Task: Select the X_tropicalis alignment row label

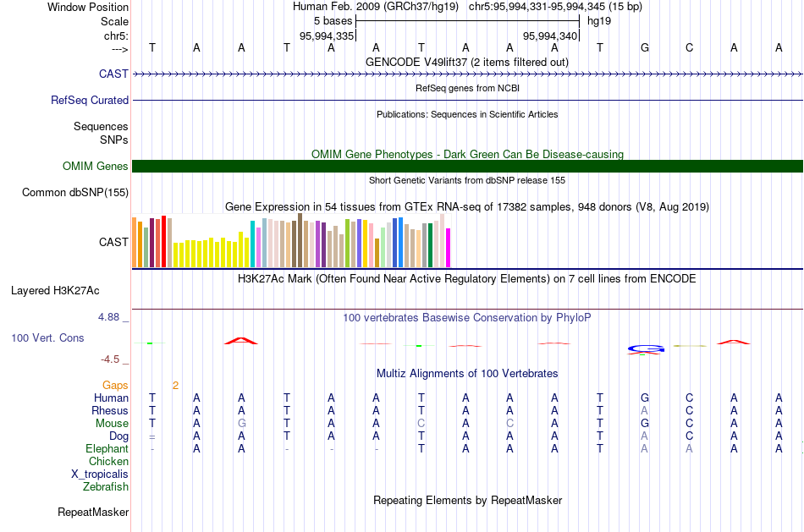Action: [x=100, y=474]
